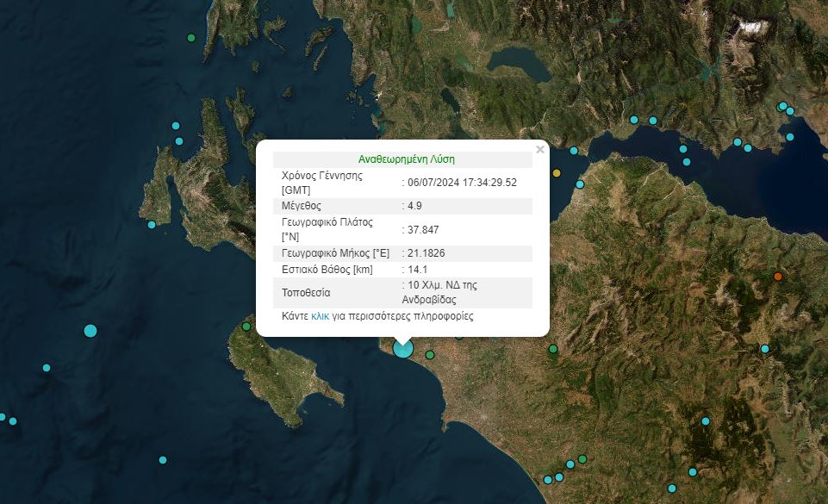Click the cyan marker just below yellow marker
Viewport: 828px width, 504px height.
(x=580, y=184)
